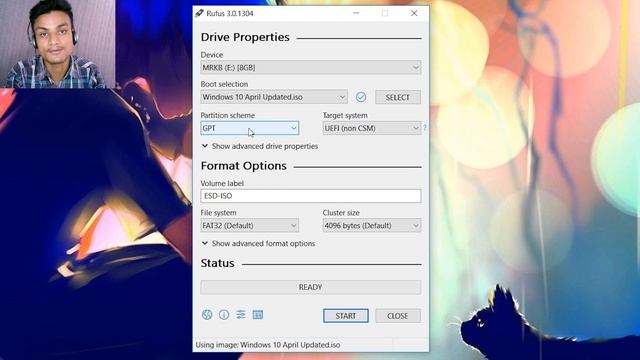Open Cluster size 4096 bytes dropdown
Viewport: 640px width, 360px height.
coord(371,225)
